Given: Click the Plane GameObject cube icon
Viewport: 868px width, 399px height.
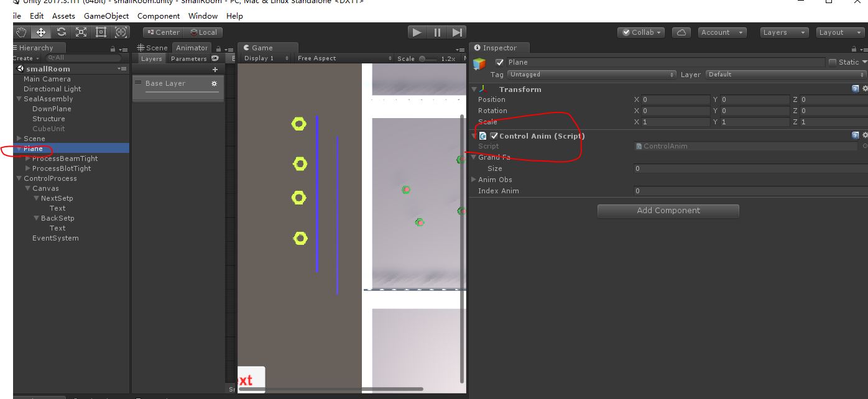Looking at the screenshot, I should [x=479, y=64].
